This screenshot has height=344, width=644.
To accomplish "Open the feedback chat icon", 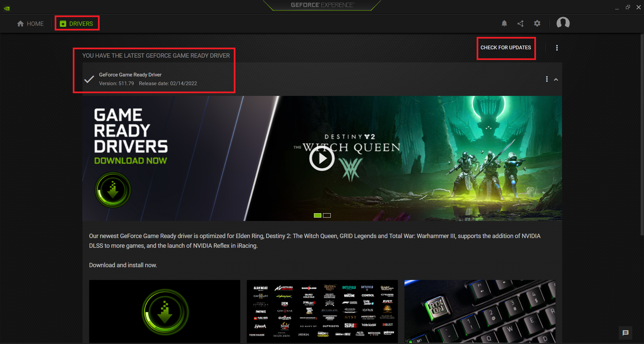I will pos(626,333).
